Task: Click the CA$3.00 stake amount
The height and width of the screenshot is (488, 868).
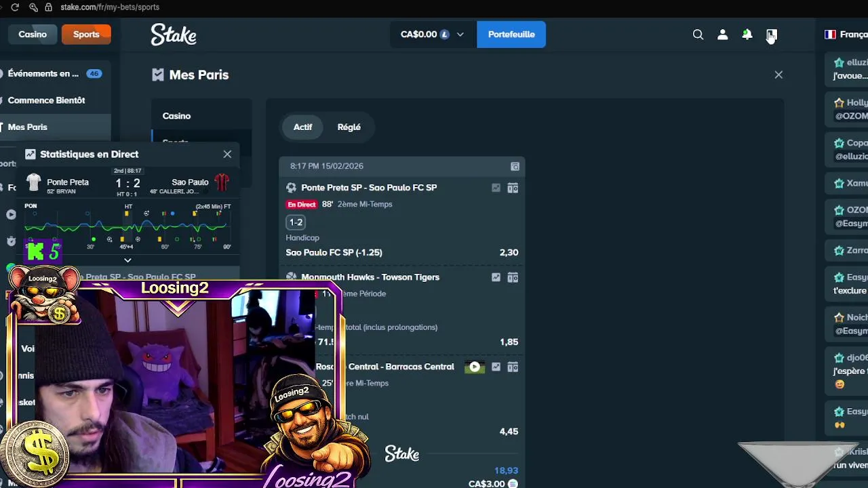Action: point(487,484)
